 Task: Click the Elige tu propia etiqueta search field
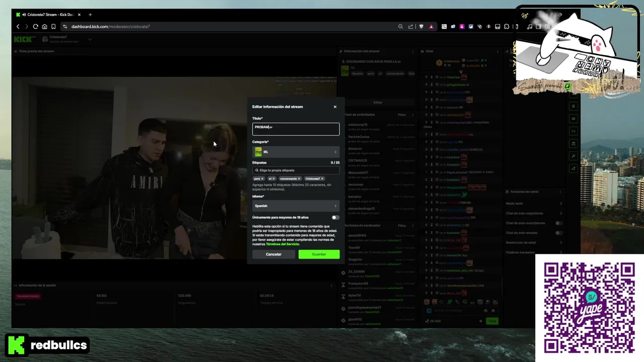[x=296, y=170]
